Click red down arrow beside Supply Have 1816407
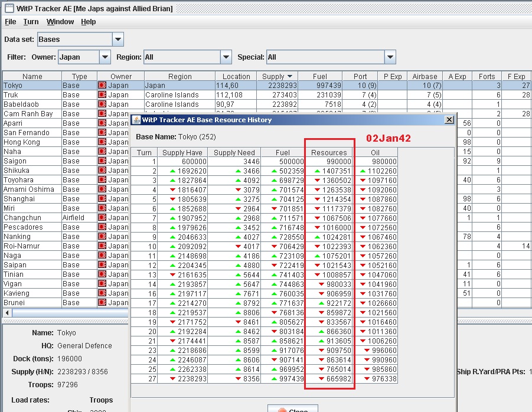 click(172, 190)
